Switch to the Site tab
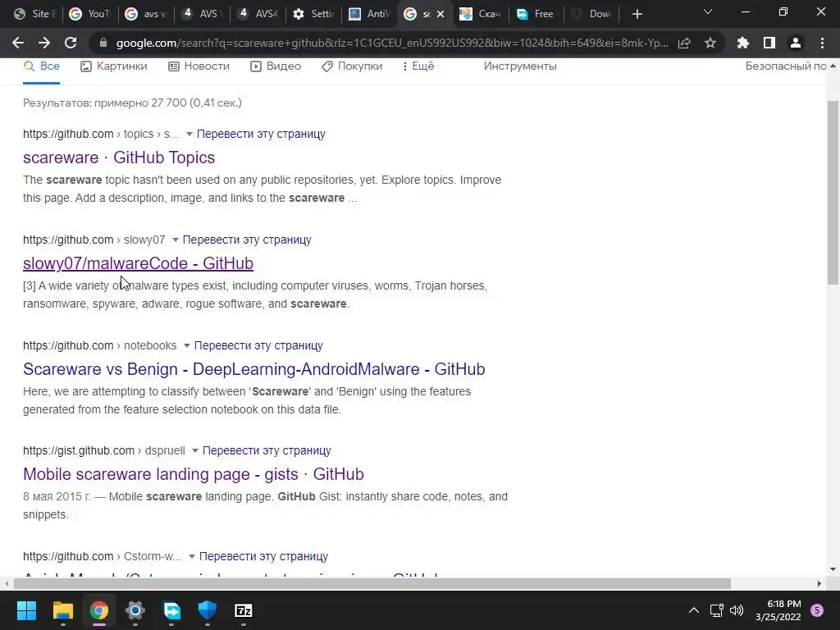The width and height of the screenshot is (840, 630). tap(34, 14)
